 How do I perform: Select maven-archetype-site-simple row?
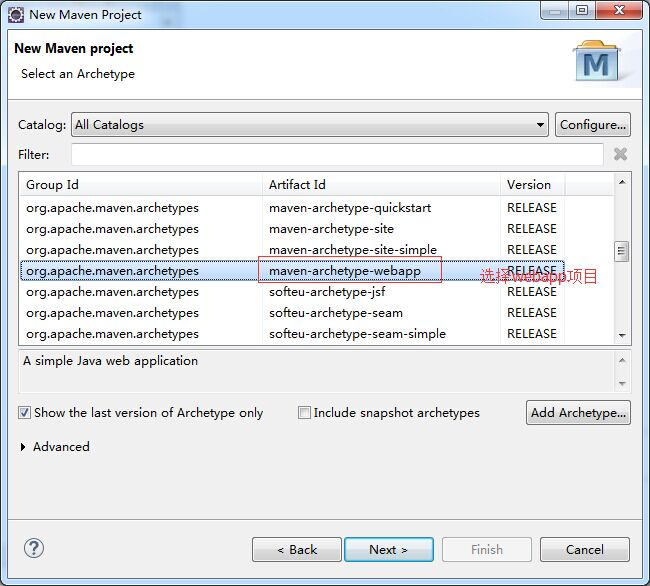point(292,250)
